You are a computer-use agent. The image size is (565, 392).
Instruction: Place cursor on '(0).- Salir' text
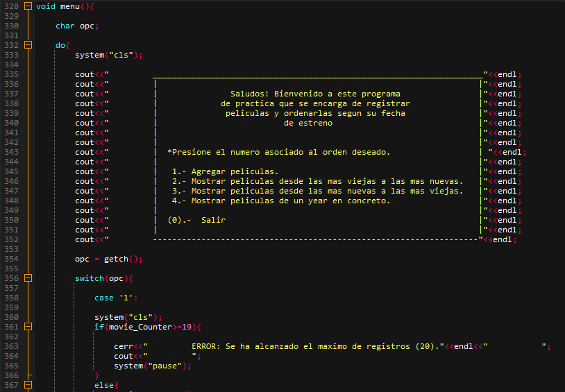[x=196, y=220]
